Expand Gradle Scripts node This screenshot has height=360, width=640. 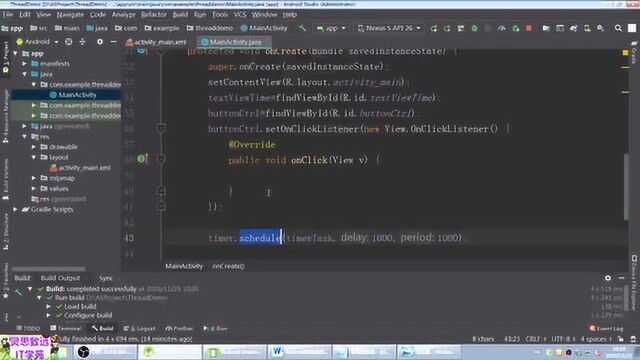(16, 209)
